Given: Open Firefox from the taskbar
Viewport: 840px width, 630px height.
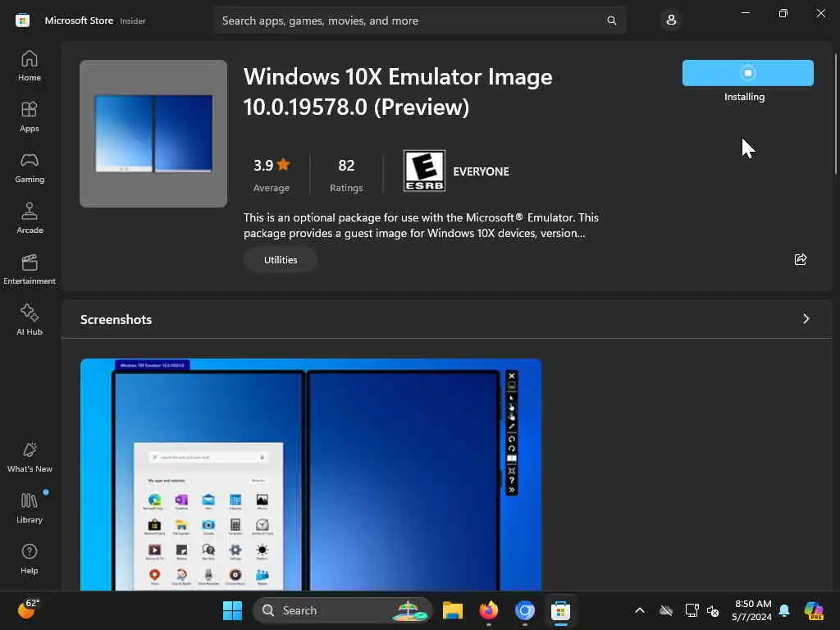Looking at the screenshot, I should click(489, 610).
